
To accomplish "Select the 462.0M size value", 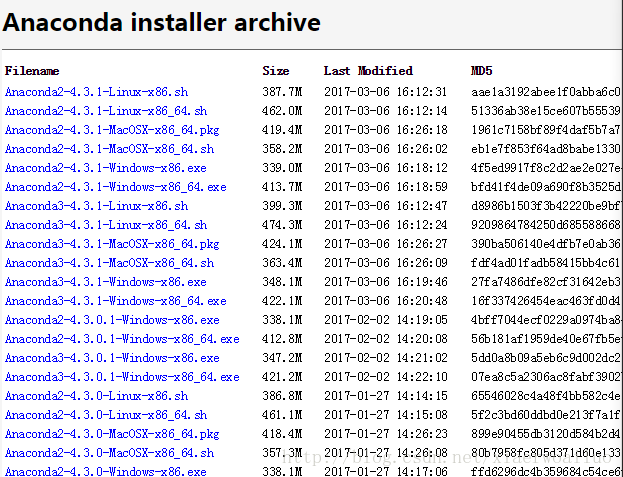I will pyautogui.click(x=282, y=111).
